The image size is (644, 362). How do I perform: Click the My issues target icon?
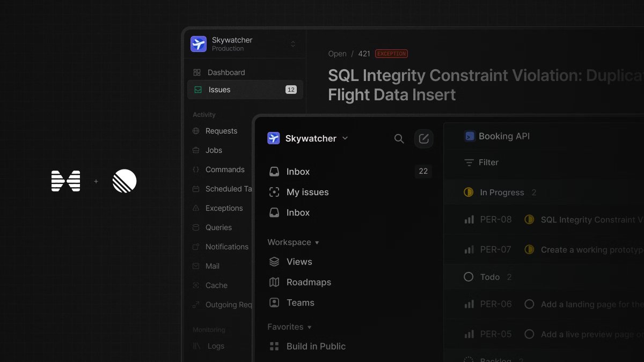pos(274,192)
